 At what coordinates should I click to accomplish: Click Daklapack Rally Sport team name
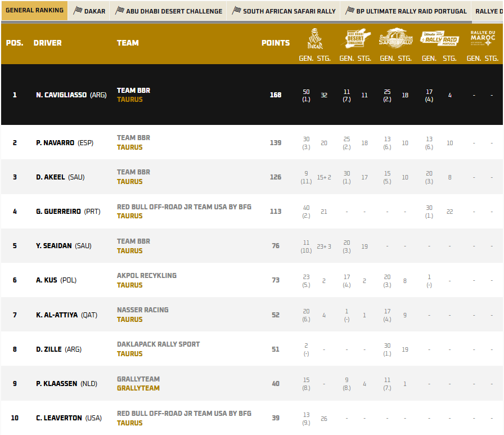pos(158,344)
